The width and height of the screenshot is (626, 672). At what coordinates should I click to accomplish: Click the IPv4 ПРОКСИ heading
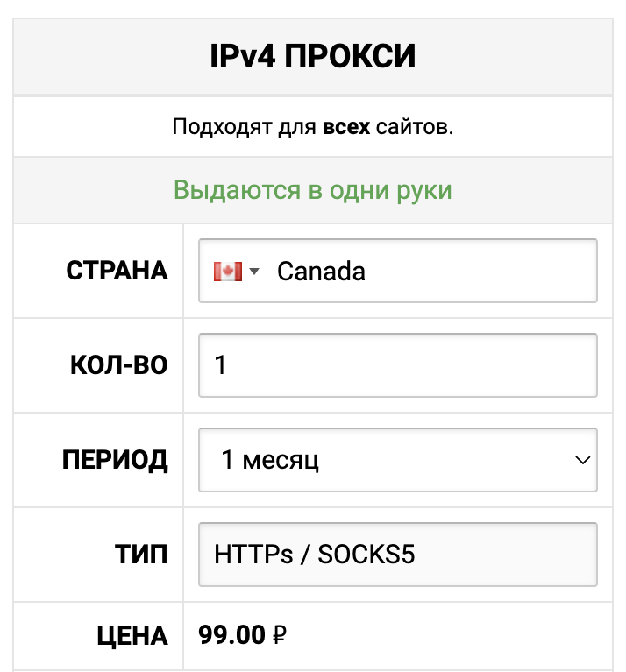tap(313, 56)
